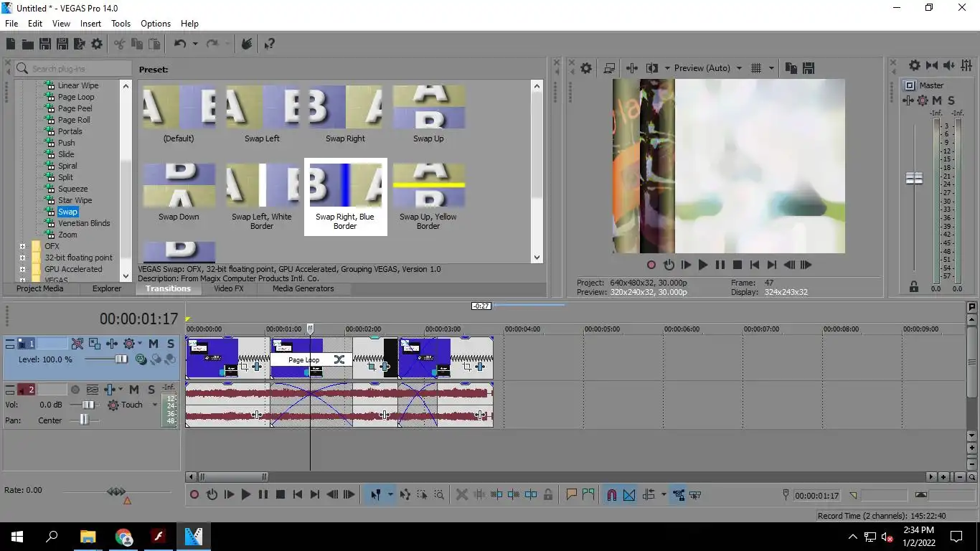
Task: Open audio track Touch automation dropdown
Action: click(x=154, y=405)
